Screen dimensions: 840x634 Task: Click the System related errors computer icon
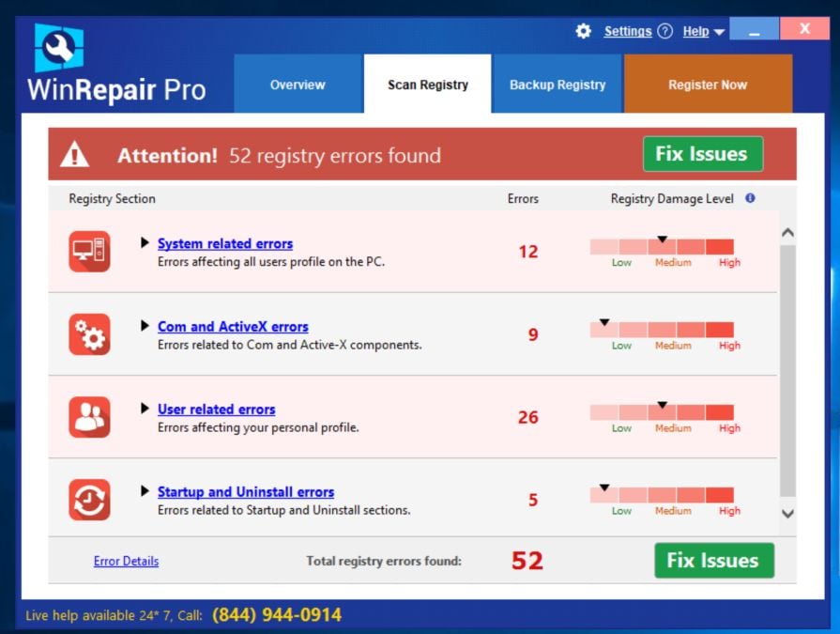tap(89, 252)
